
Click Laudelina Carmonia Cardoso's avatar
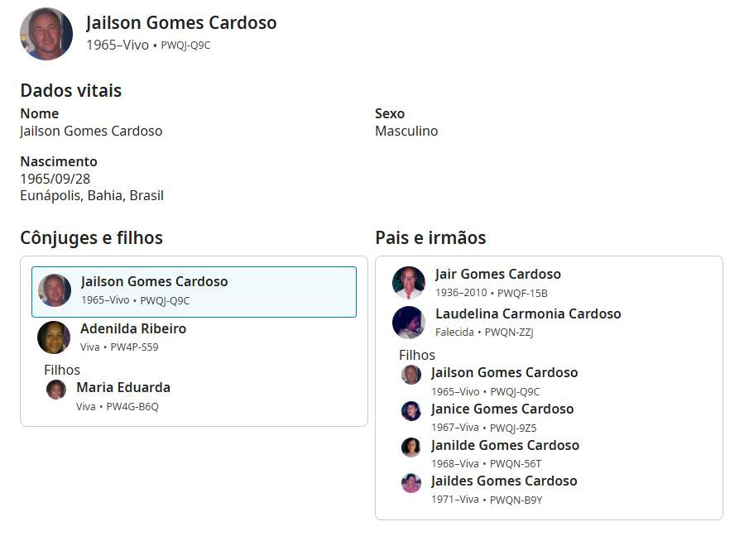pos(409,323)
